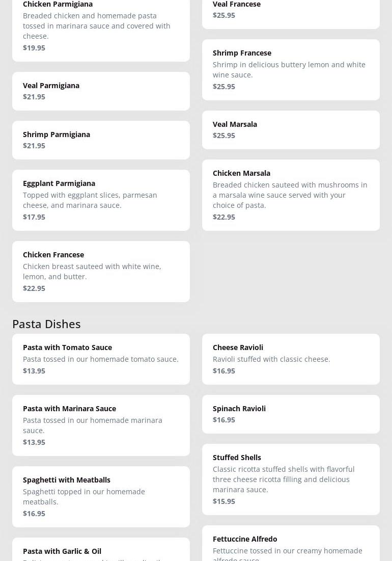Click the Pasta Dishes section heading
Screen dimensions: 392x561
(x=46, y=324)
